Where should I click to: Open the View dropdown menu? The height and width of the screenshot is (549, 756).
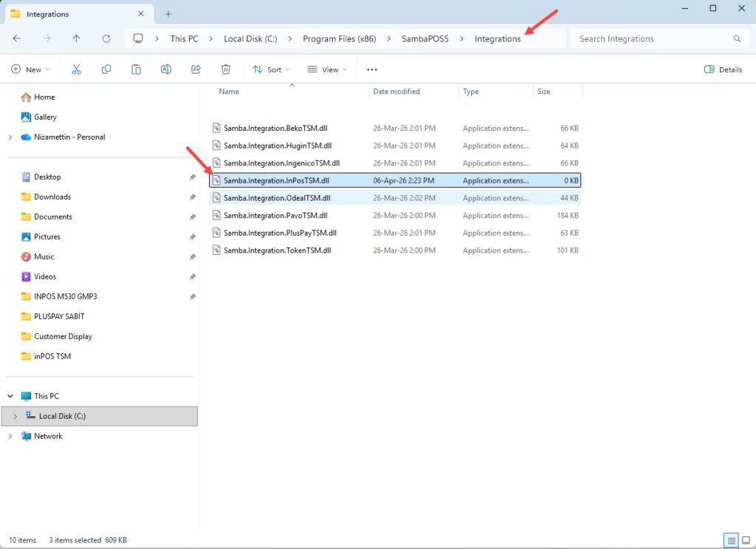tap(326, 69)
